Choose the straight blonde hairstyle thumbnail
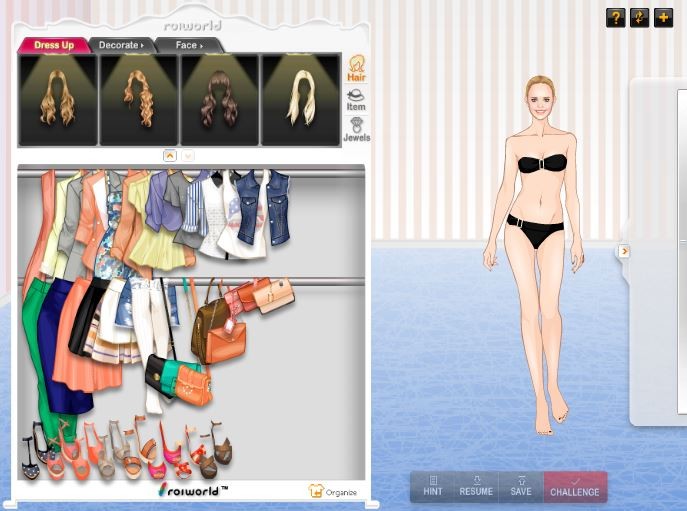The image size is (687, 511). point(300,100)
